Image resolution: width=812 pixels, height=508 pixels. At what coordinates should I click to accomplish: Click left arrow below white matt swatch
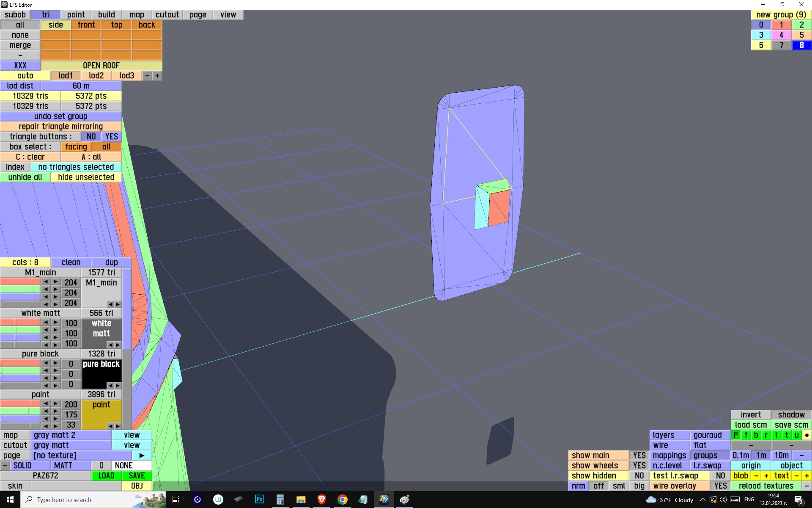click(110, 345)
